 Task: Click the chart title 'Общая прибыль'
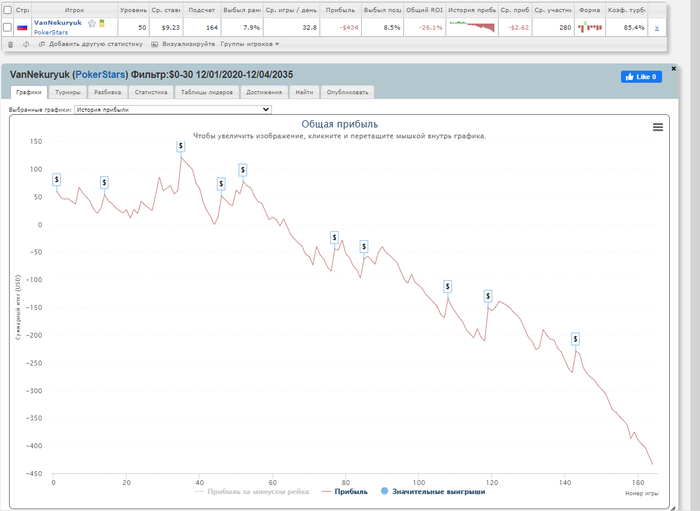pyautogui.click(x=339, y=124)
